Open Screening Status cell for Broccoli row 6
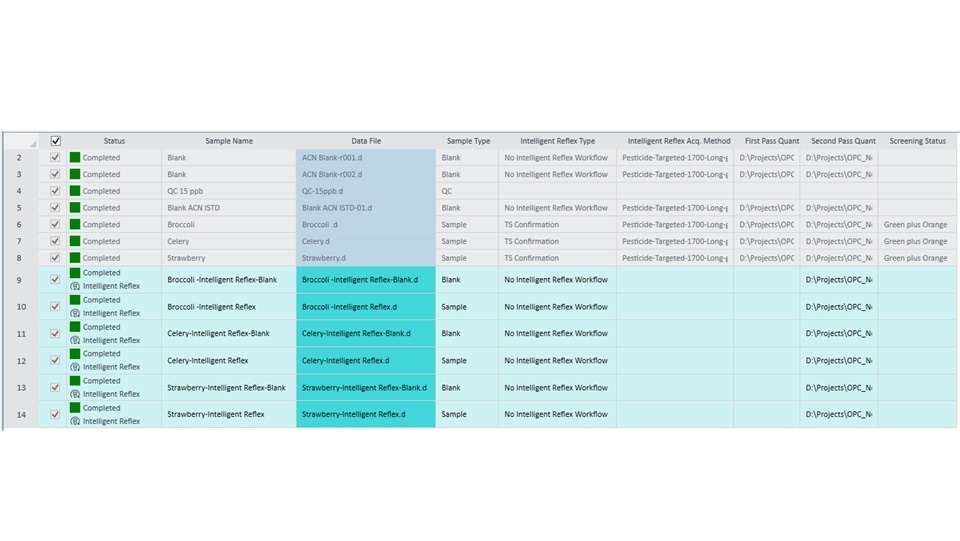This screenshot has height=541, width=960. point(916,225)
